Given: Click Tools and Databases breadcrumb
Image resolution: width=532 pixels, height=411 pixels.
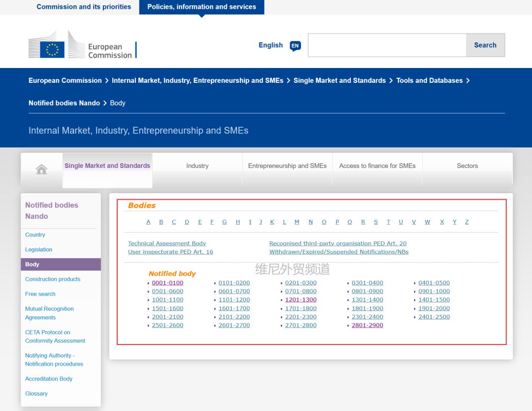Looking at the screenshot, I should tap(429, 80).
